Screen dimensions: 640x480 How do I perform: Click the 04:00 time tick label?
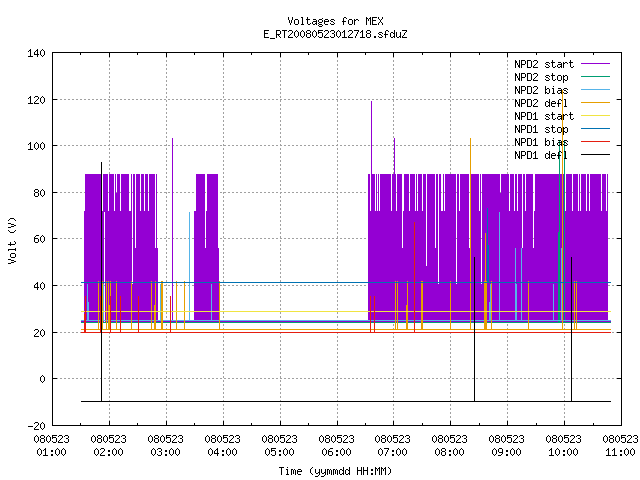(x=222, y=453)
